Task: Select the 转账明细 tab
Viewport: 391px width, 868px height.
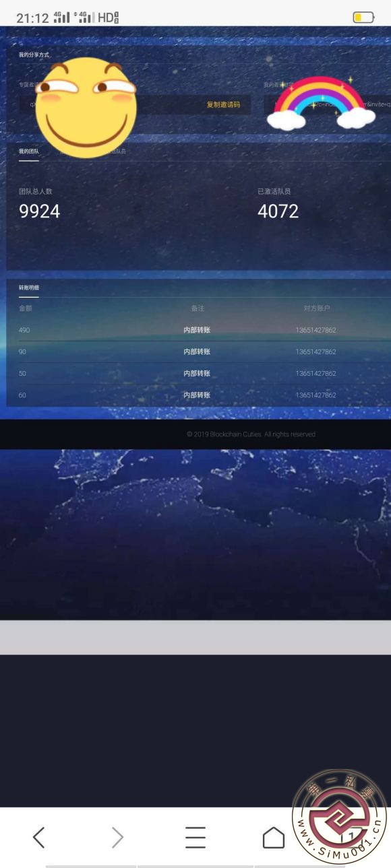Action: 29,288
